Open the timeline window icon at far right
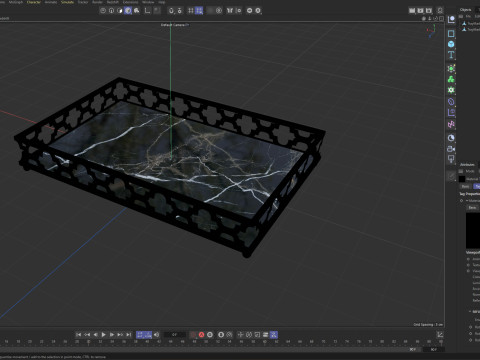The width and height of the screenshot is (480, 360). 440,334
